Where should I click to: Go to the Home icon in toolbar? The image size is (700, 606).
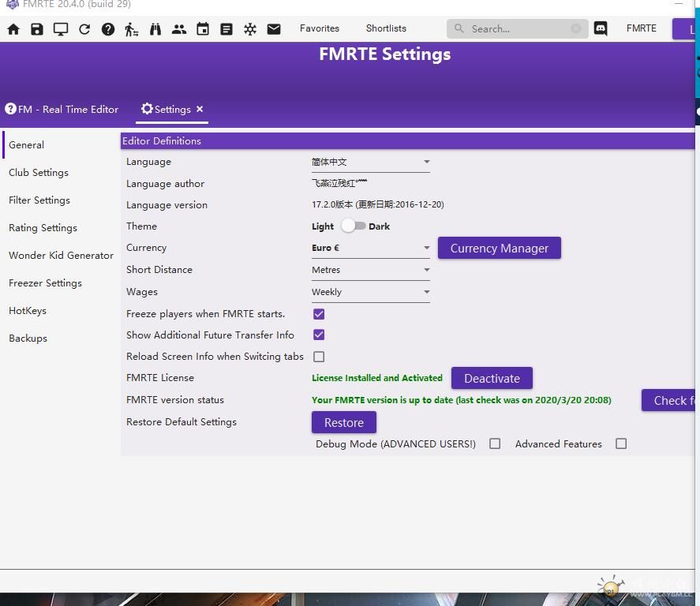pyautogui.click(x=13, y=29)
